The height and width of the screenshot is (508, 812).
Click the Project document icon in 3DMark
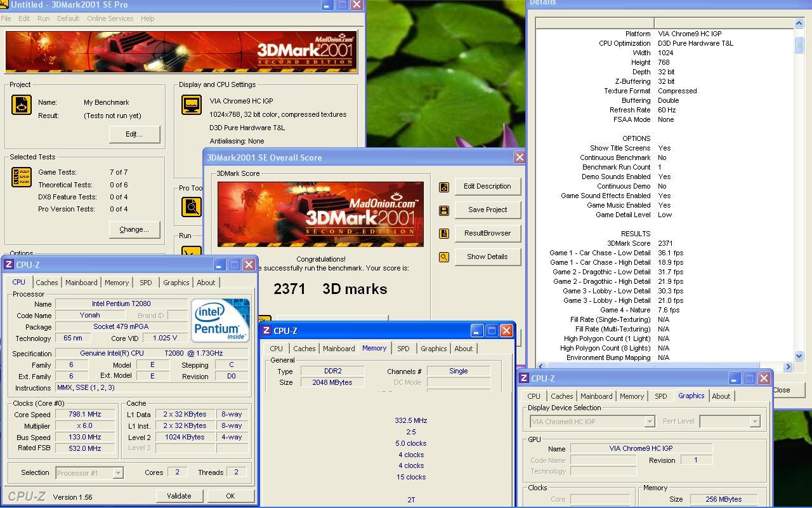(x=22, y=105)
